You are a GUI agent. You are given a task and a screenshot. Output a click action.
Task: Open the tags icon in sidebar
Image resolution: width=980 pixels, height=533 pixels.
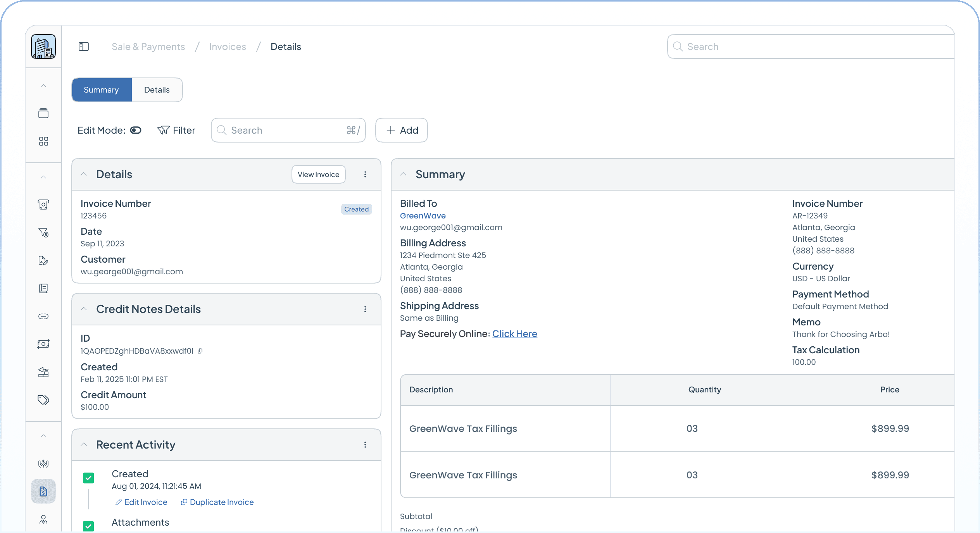43,400
